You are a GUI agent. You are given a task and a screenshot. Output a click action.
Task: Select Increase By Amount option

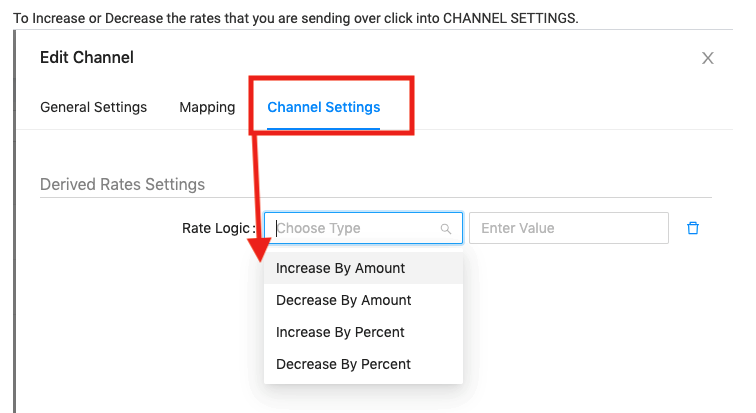[x=364, y=268]
